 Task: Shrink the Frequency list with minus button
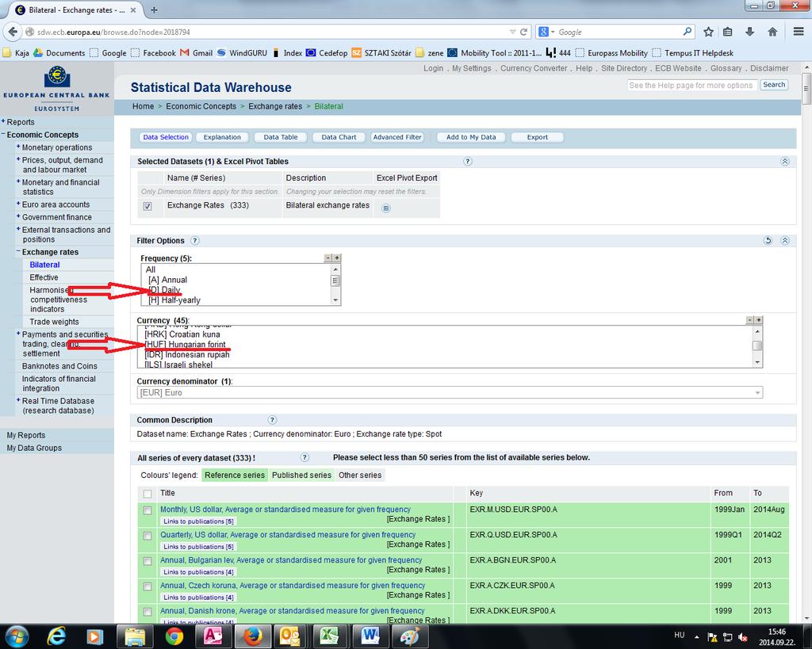(327, 258)
